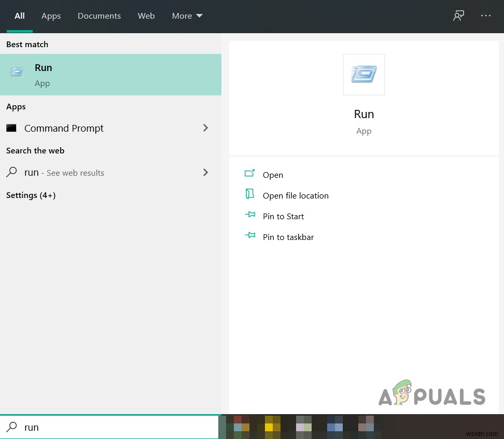Switch to the Apps tab

(51, 16)
